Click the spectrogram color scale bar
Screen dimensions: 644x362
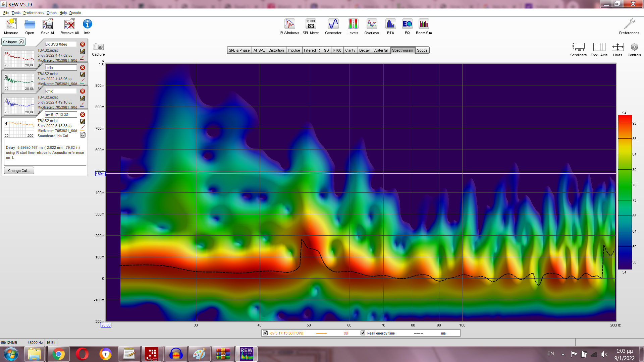pyautogui.click(x=625, y=192)
